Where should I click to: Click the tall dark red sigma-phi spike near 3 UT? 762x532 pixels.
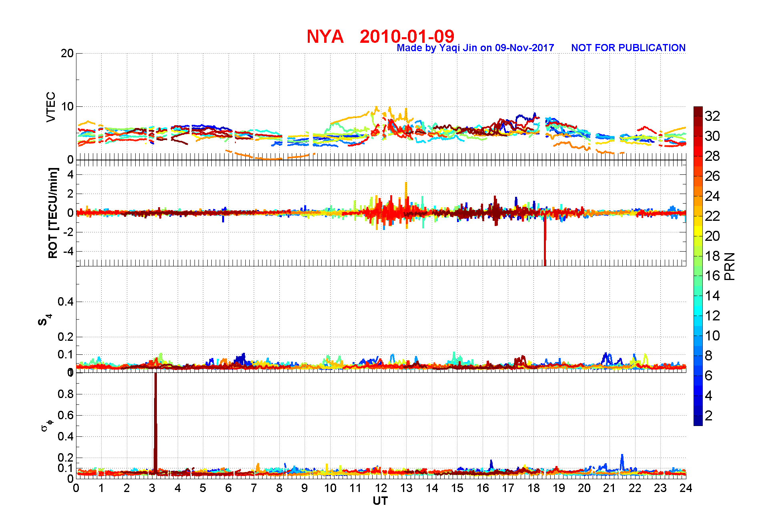[x=155, y=423]
